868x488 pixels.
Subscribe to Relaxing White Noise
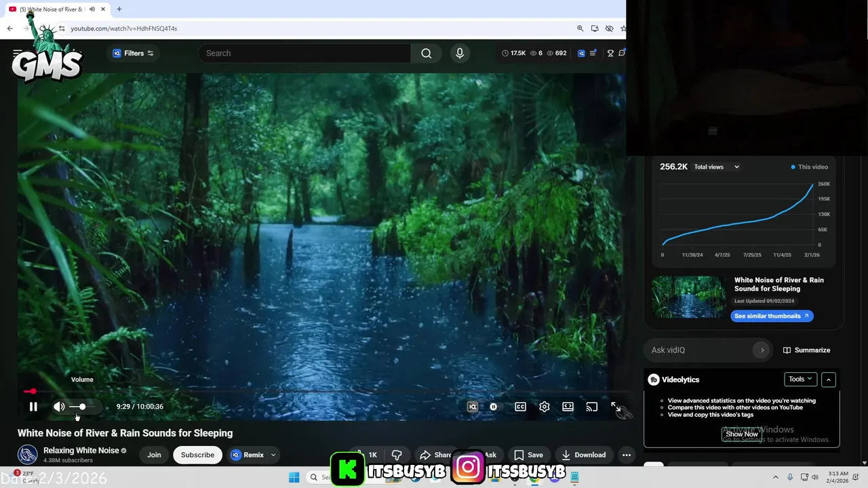pos(197,455)
